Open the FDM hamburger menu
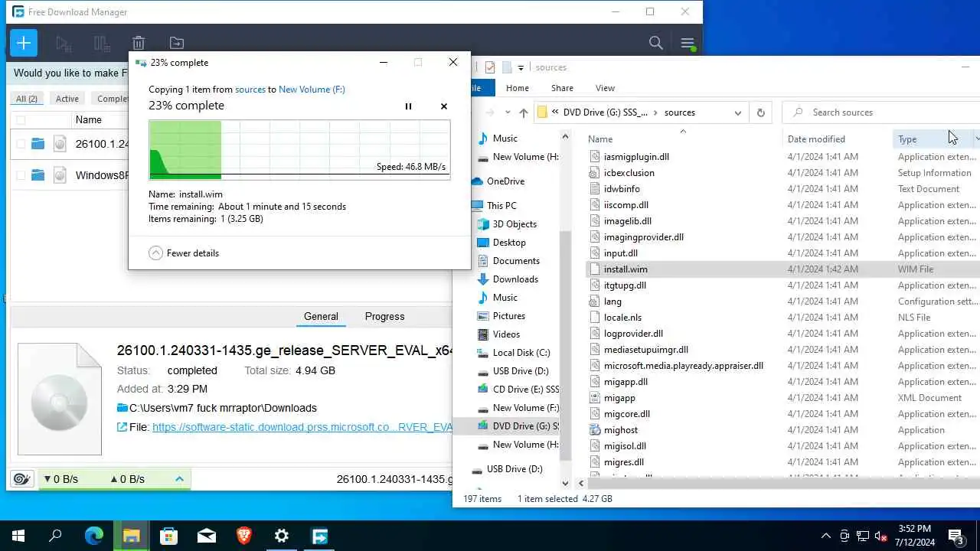Viewport: 980px width, 551px height. [688, 43]
